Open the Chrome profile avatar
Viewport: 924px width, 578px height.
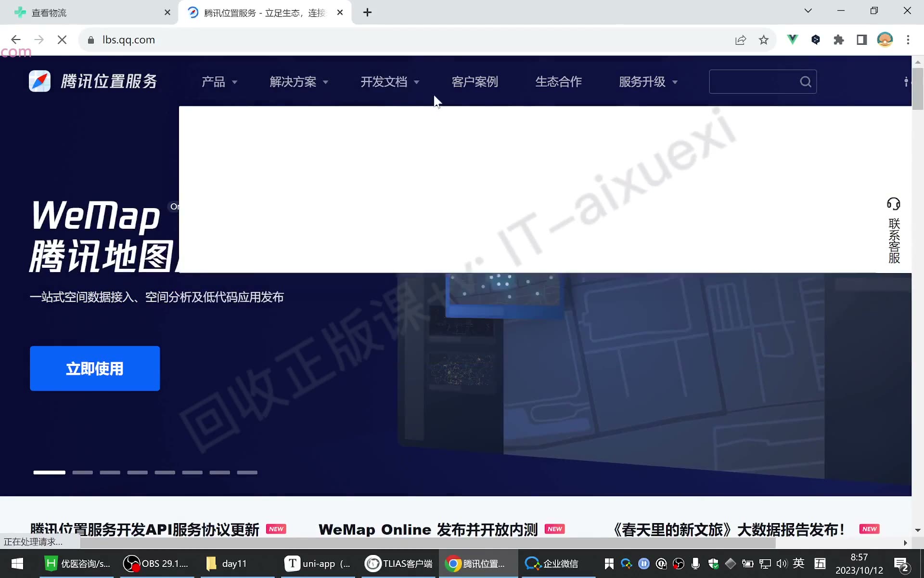pyautogui.click(x=885, y=39)
